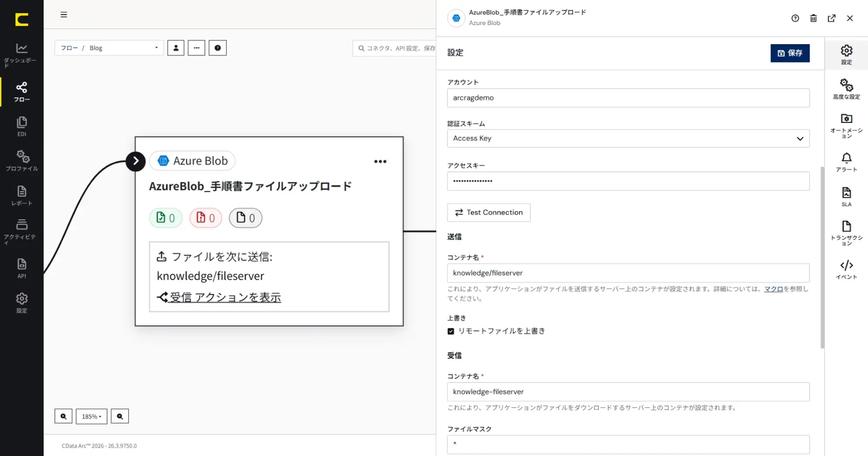Viewport: 868px width, 456px height.
Task: Switch to the イベント tab
Action: click(846, 270)
